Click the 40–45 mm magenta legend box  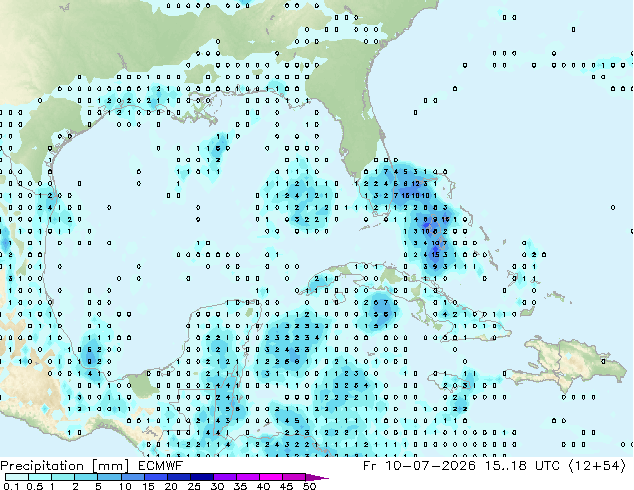271,477
